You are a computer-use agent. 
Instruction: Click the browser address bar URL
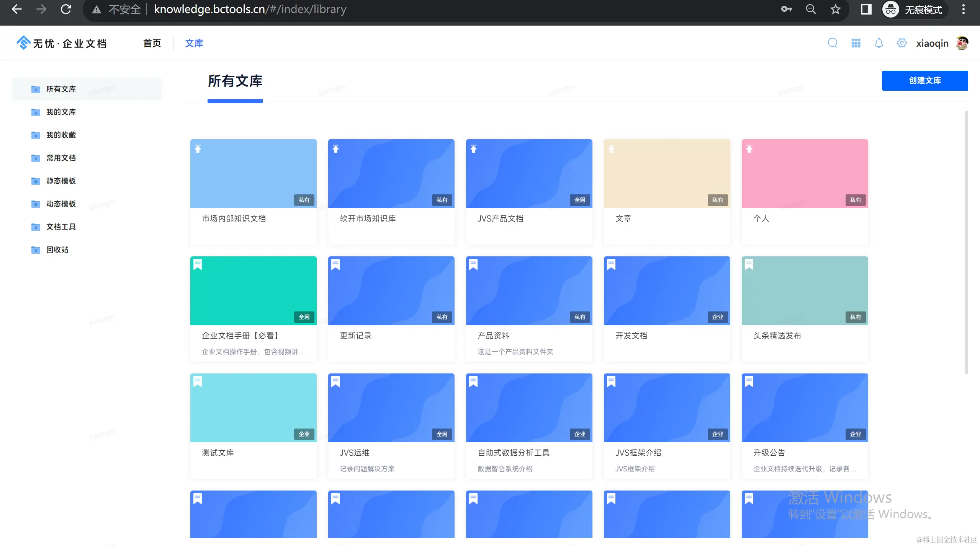tap(250, 9)
